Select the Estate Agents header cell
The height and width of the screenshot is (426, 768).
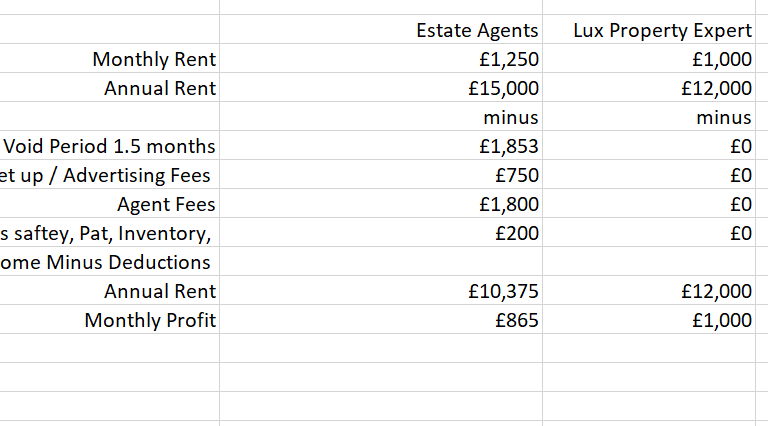(476, 30)
